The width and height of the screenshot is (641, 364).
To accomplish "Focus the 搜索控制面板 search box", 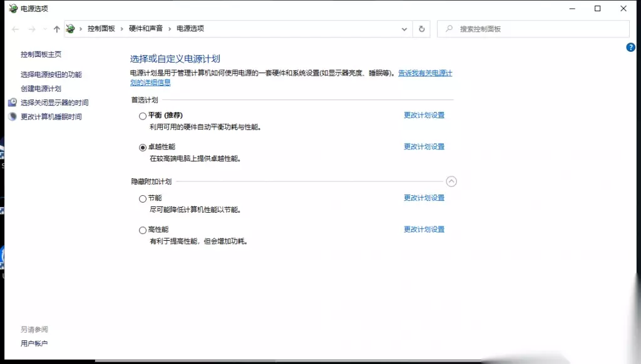I will [x=533, y=29].
